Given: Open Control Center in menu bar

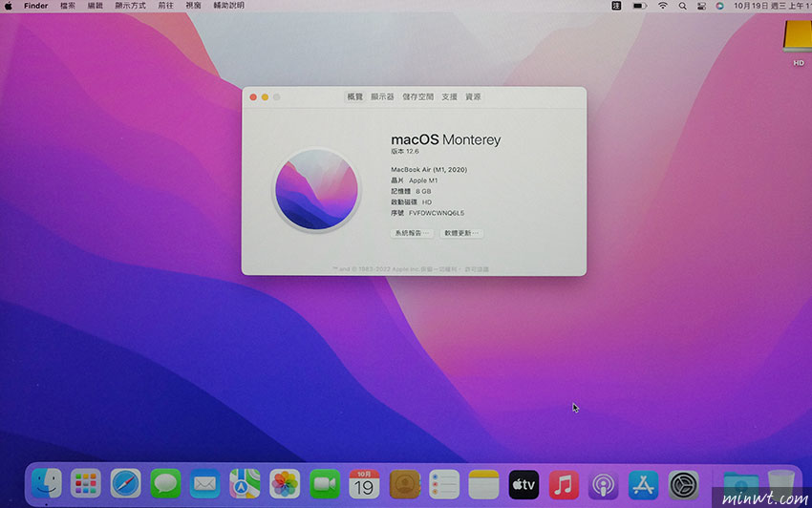Looking at the screenshot, I should (701, 6).
